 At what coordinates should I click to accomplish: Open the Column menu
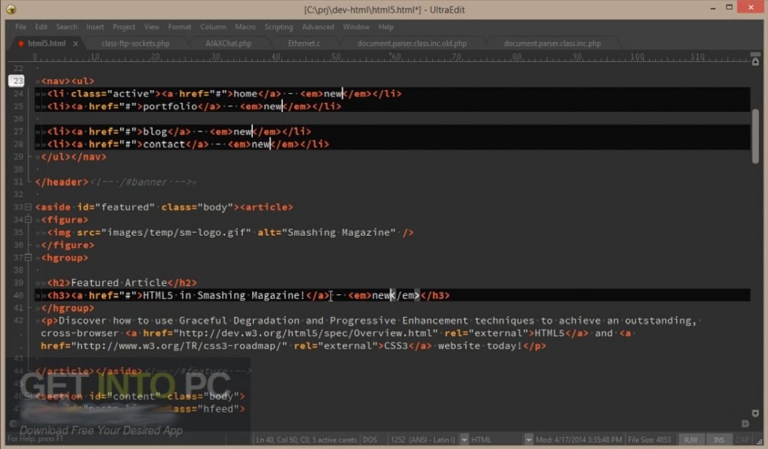[213, 27]
